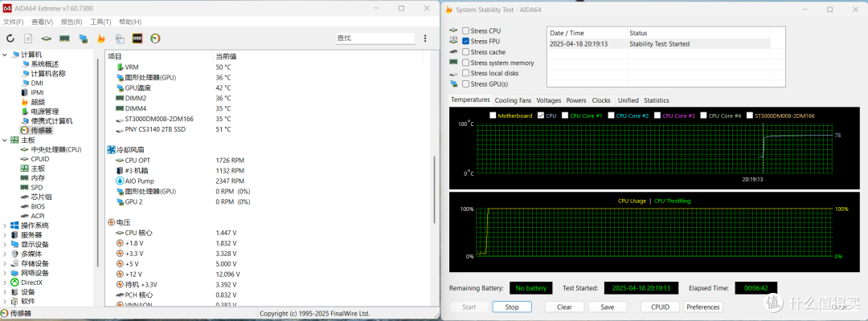Uncheck Stress FPU checkbox
The height and width of the screenshot is (321, 868).
click(465, 42)
